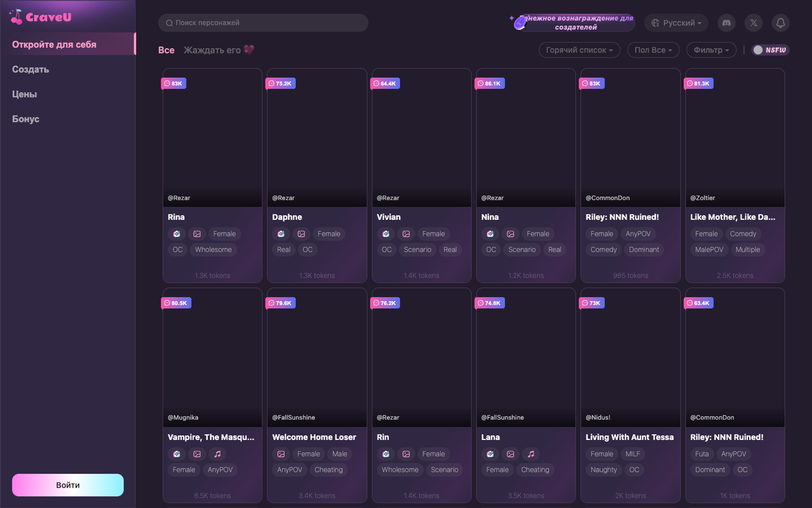The width and height of the screenshot is (812, 508).
Task: Select Откройте для себя in sidebar
Action: [x=68, y=44]
